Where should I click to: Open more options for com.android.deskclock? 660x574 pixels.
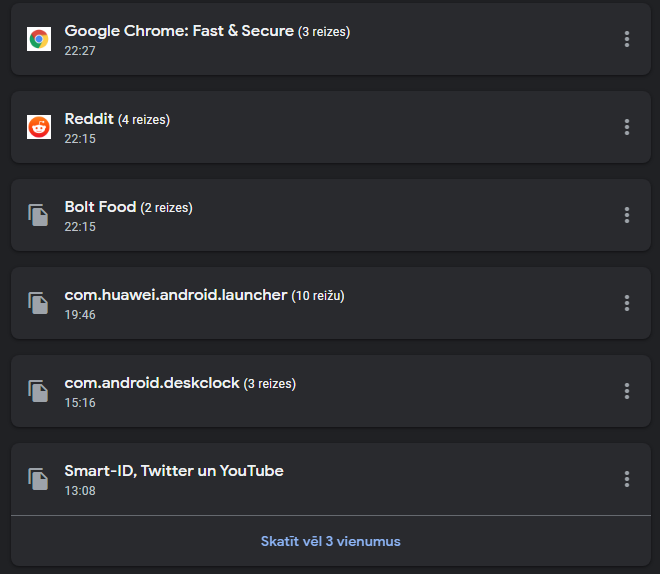[627, 391]
